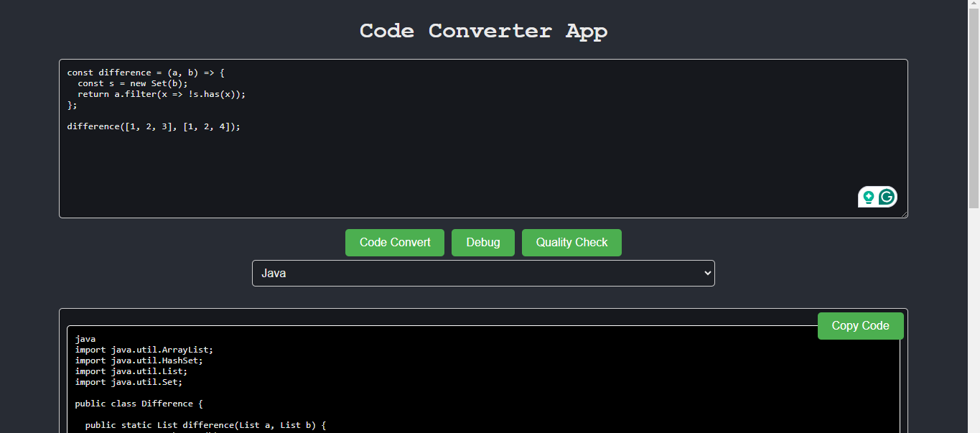
Task: Copy the output with Copy Code
Action: click(x=860, y=326)
